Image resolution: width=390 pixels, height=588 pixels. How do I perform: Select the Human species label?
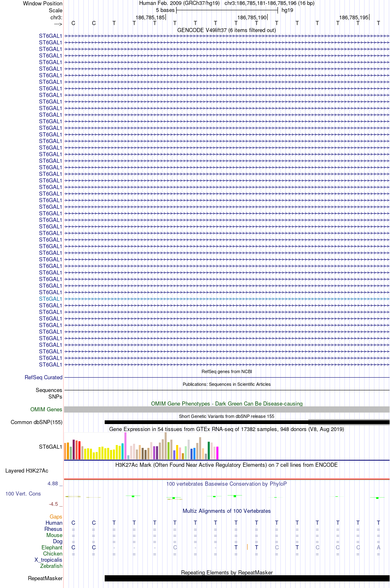(x=54, y=523)
